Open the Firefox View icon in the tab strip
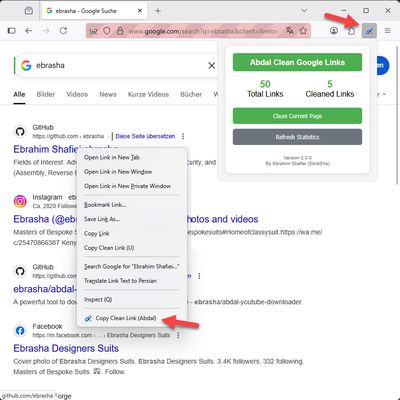Image resolution: width=400 pixels, height=400 pixels. (29, 11)
